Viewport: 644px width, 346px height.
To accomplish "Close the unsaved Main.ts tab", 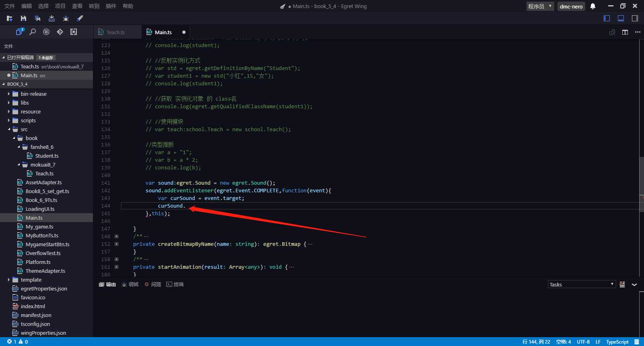I will pos(184,32).
